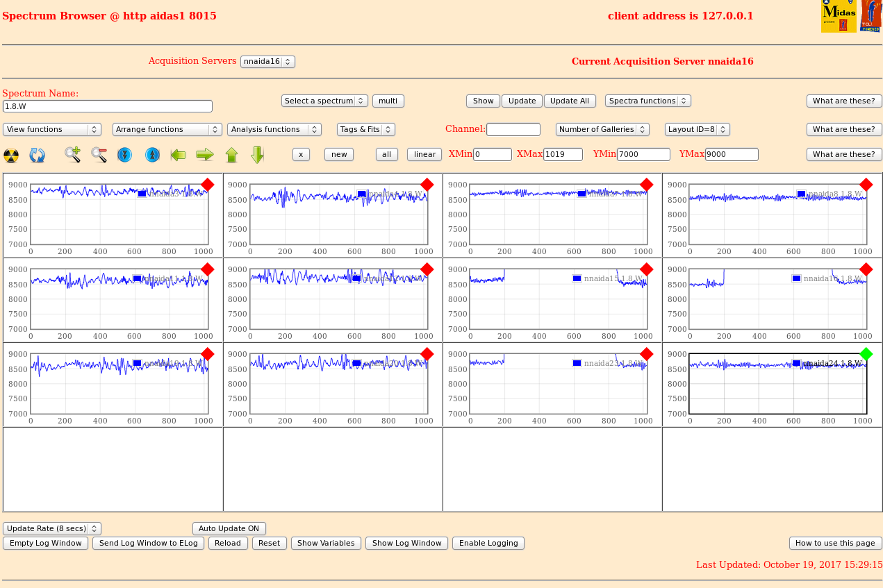
Task: Click the green up arrow icon
Action: pos(231,155)
